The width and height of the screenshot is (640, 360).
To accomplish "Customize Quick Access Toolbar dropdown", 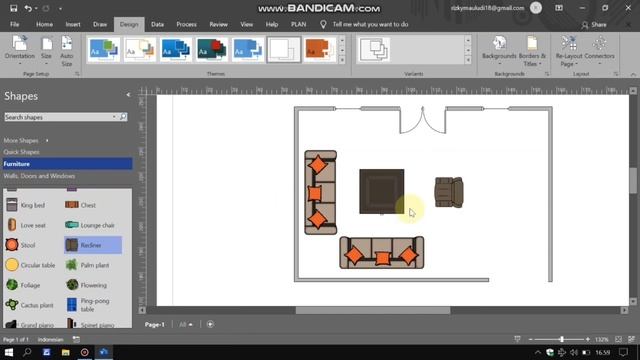I will (60, 9).
